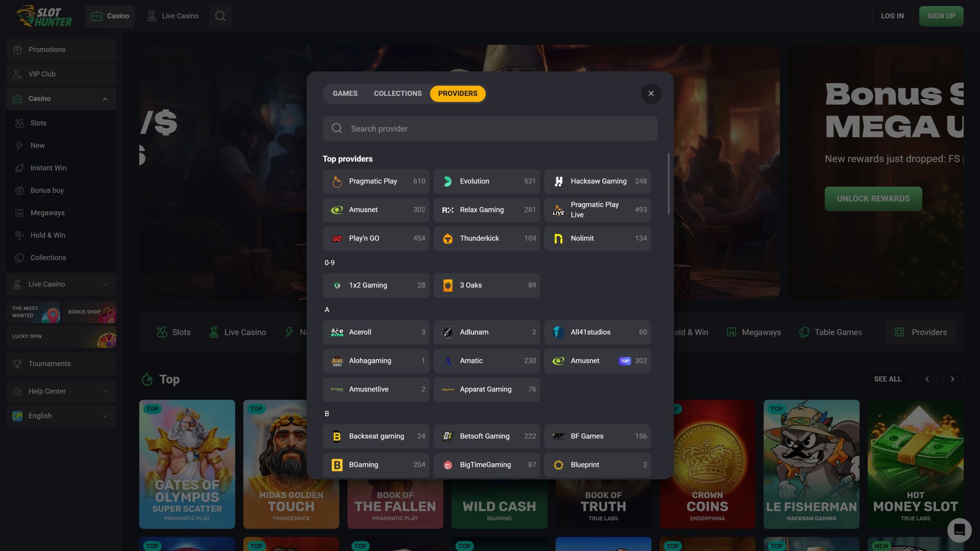Click the BGaming provider logo icon
980x551 pixels.
tap(337, 465)
